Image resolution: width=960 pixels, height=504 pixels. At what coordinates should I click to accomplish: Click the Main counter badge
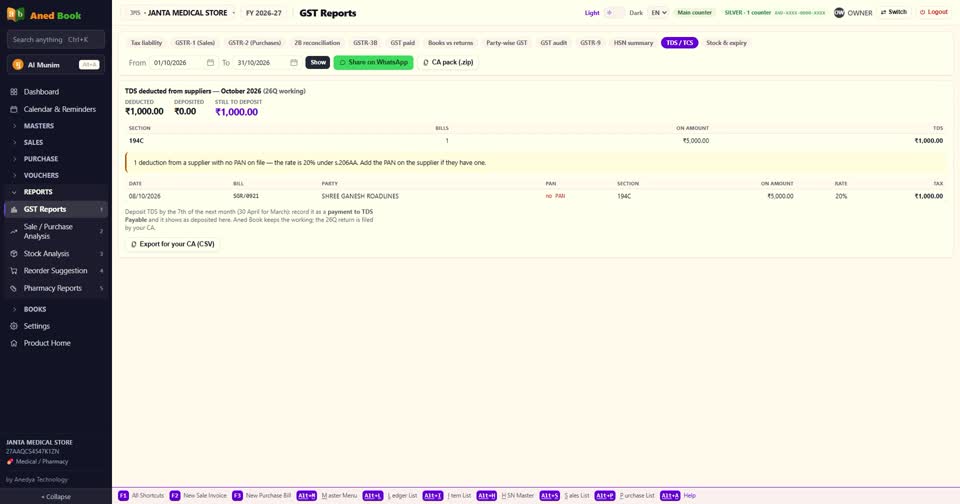[x=694, y=12]
